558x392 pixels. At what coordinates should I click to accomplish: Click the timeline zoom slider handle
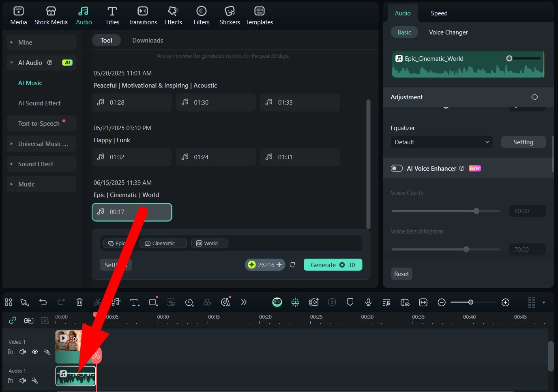coord(470,302)
